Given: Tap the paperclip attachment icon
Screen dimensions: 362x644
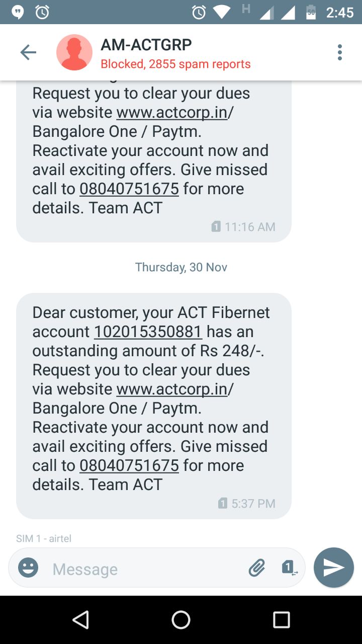Looking at the screenshot, I should pyautogui.click(x=257, y=568).
